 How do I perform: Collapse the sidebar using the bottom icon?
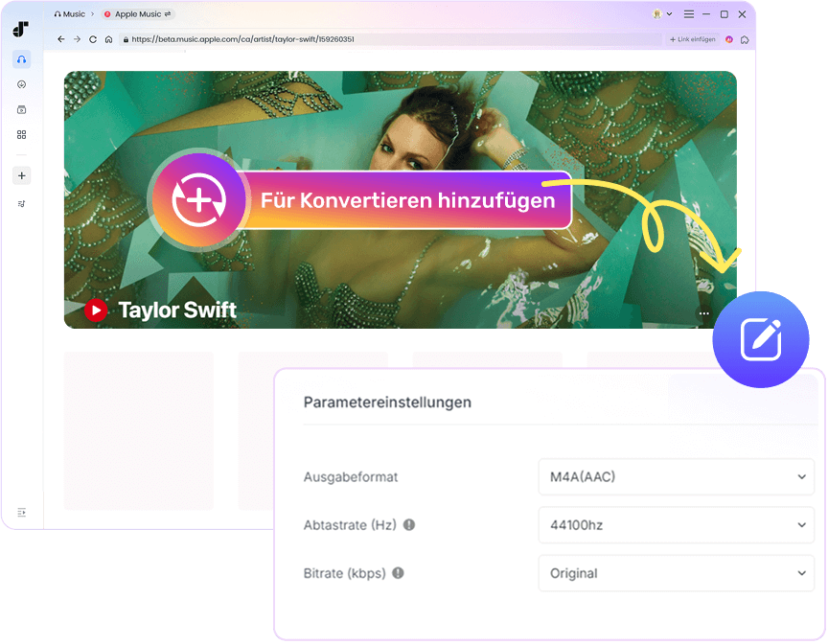[21, 513]
